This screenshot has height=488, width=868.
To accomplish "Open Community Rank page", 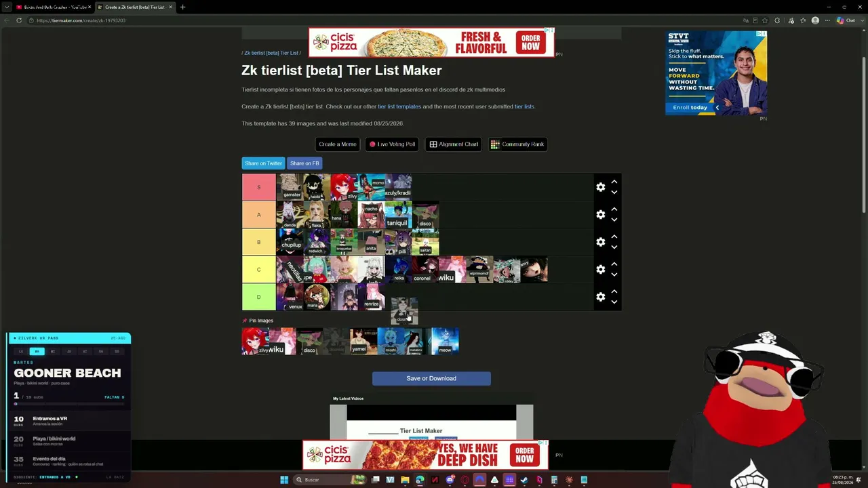I will click(518, 144).
